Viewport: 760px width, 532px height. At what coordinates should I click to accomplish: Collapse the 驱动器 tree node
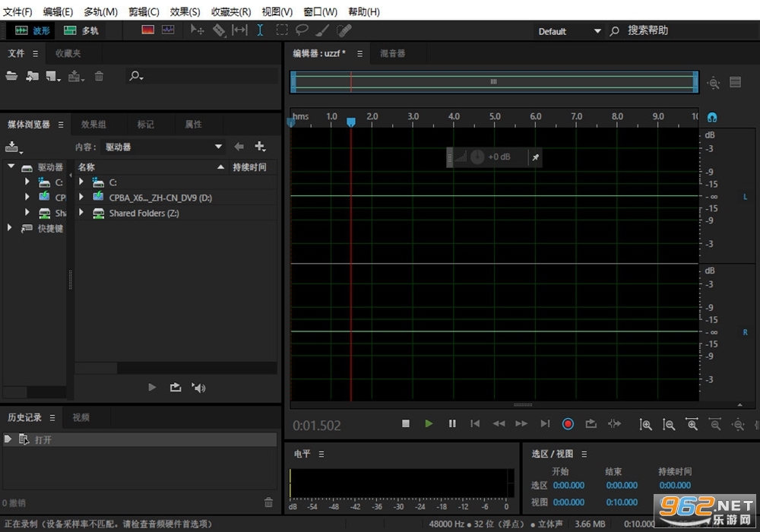(x=11, y=166)
